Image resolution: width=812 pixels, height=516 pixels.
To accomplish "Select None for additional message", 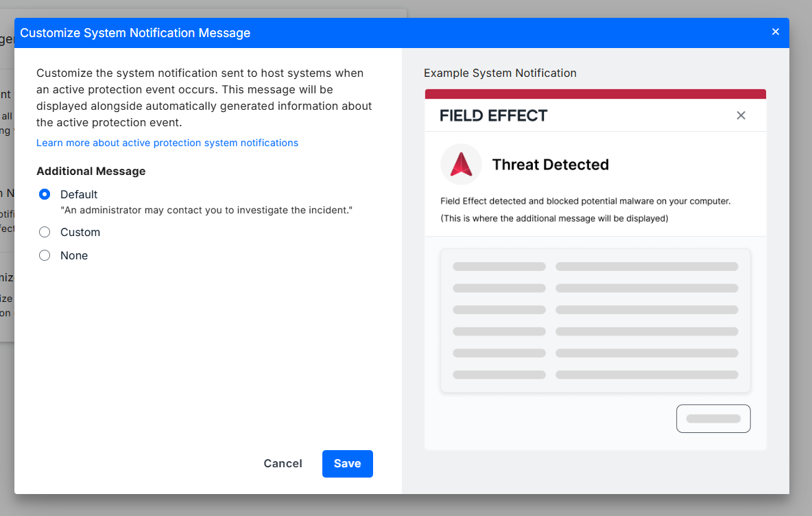I will click(x=45, y=255).
